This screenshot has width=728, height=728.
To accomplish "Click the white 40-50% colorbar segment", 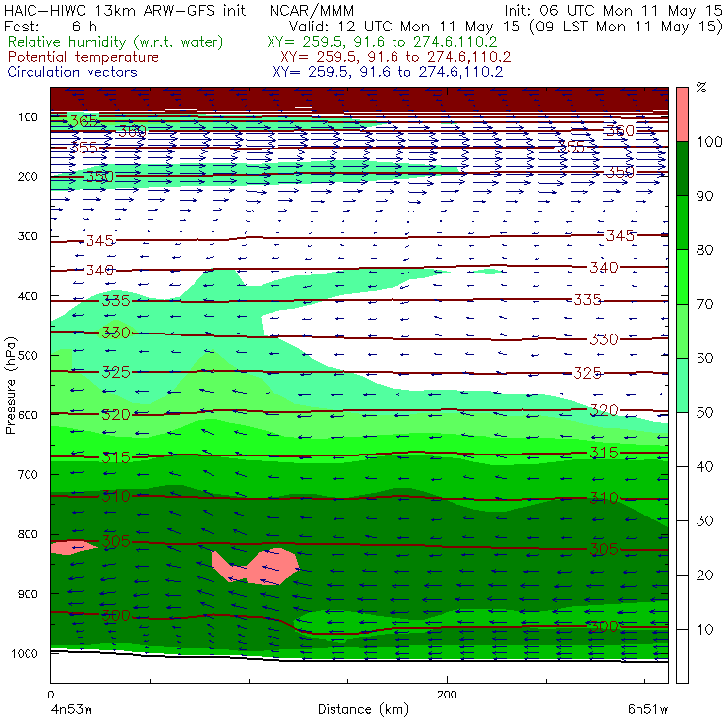I will pyautogui.click(x=682, y=439).
